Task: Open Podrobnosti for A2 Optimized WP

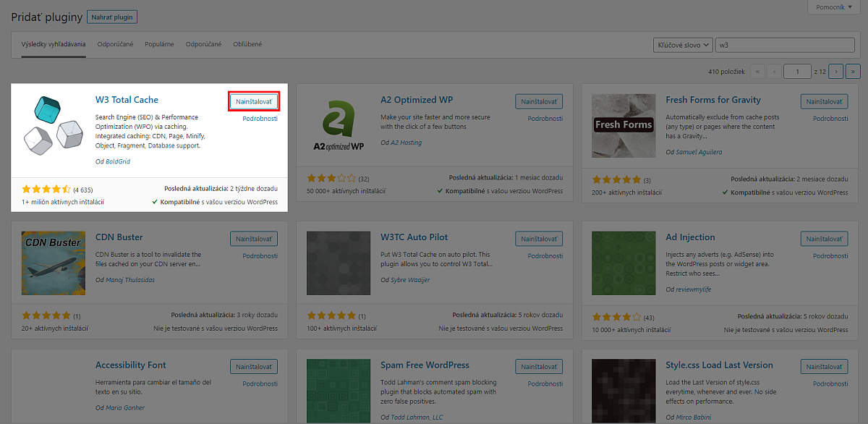Action: click(x=545, y=119)
